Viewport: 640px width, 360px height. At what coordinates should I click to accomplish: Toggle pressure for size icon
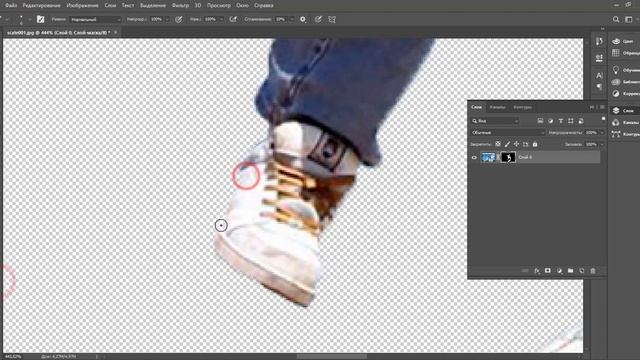click(318, 19)
